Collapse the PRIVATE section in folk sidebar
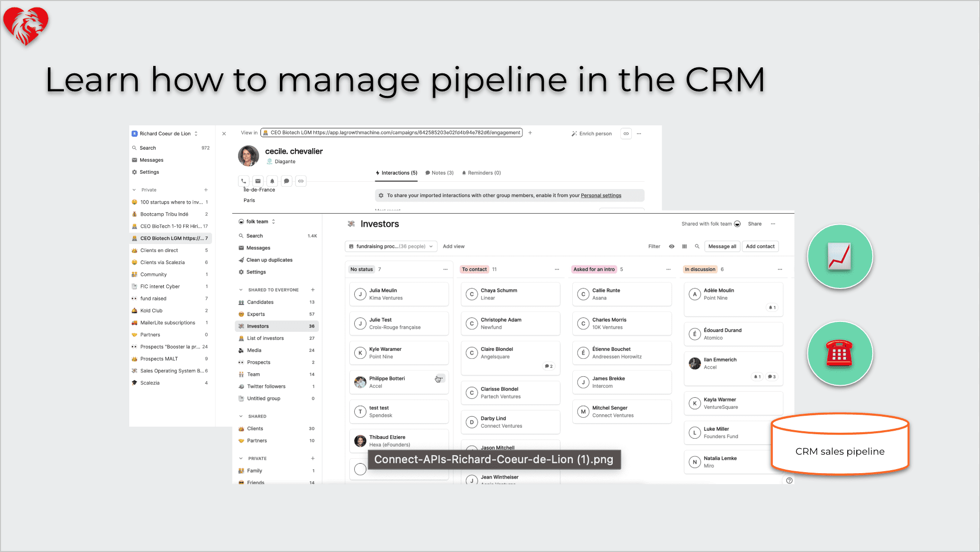This screenshot has width=980, height=552. click(241, 458)
